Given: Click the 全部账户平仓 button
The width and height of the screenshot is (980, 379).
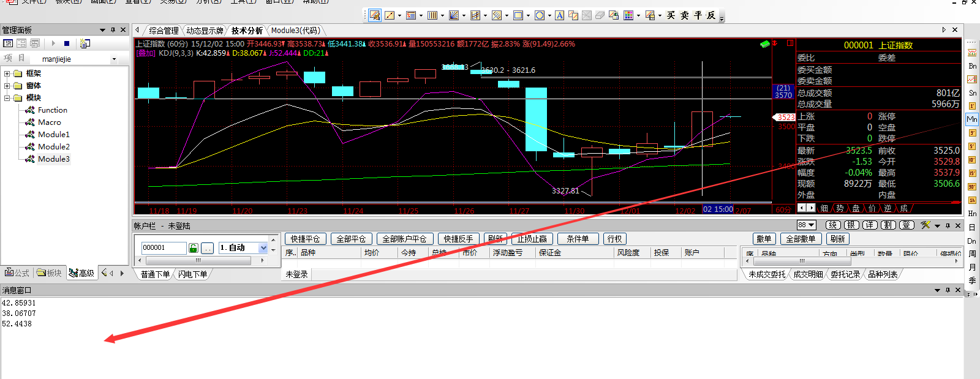Looking at the screenshot, I should point(404,239).
